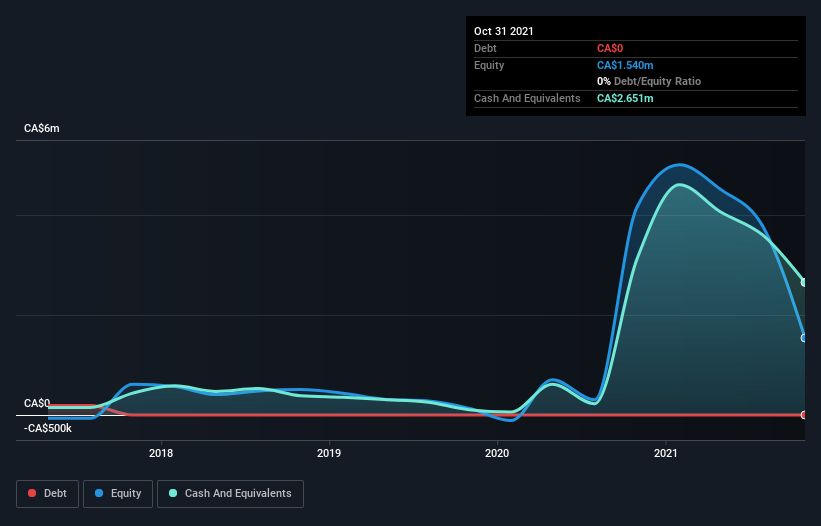Click the -CA$500k axis label
The height and width of the screenshot is (526, 821).
[48, 428]
